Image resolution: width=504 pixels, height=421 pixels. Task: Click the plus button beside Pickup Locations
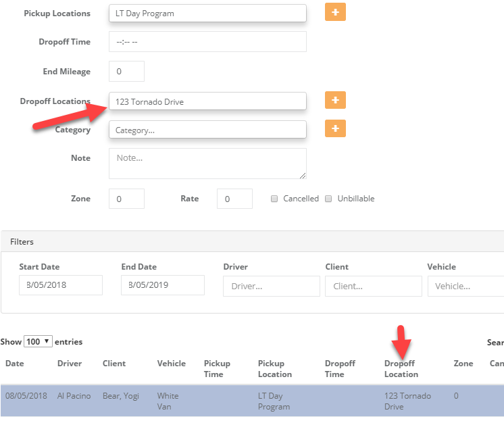[x=335, y=12]
